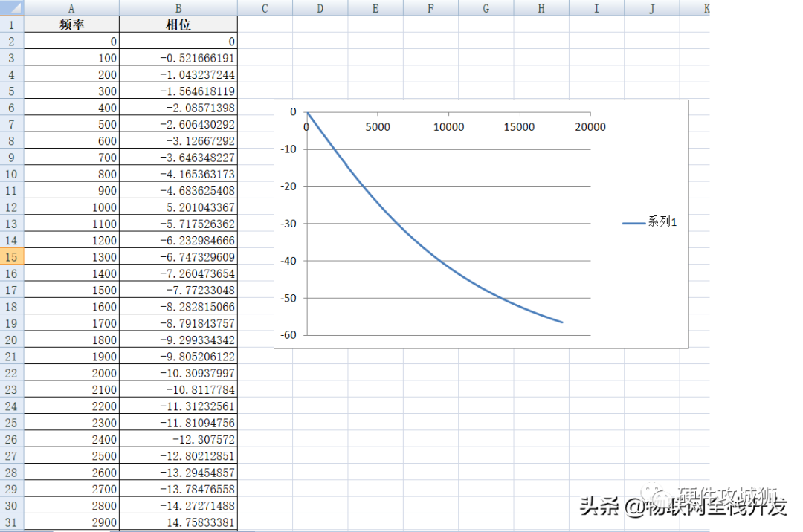Screen dimensions: 803x532
Task: Select cell with frequency 800
Action: (71, 174)
